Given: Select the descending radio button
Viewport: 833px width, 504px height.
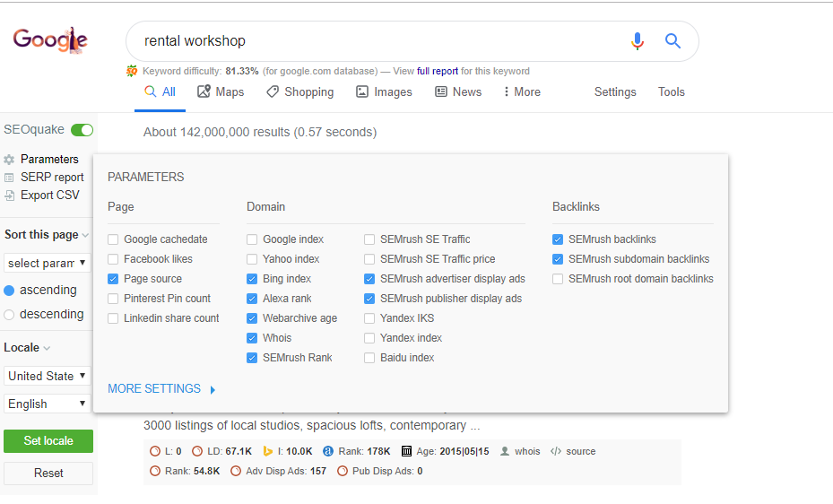Looking at the screenshot, I should [10, 315].
